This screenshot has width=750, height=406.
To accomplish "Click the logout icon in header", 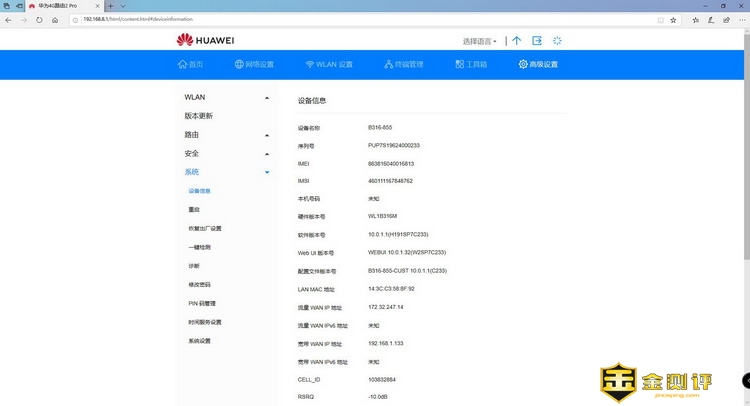I will [x=537, y=41].
